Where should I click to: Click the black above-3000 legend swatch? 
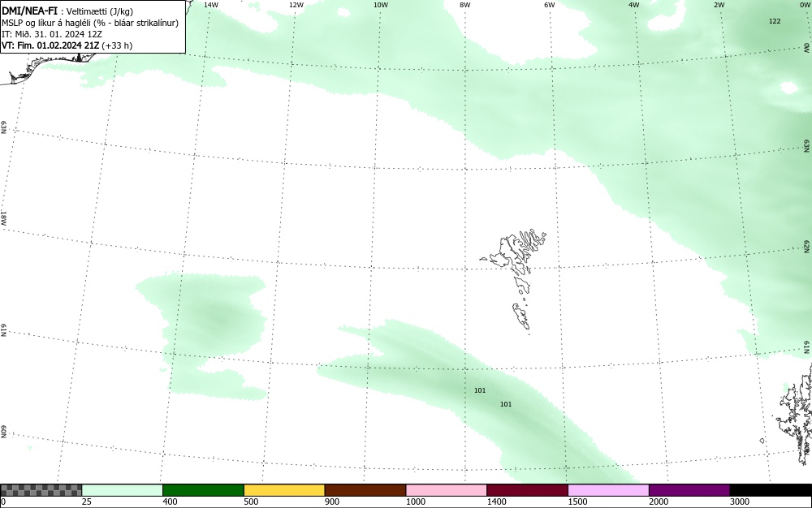click(771, 490)
